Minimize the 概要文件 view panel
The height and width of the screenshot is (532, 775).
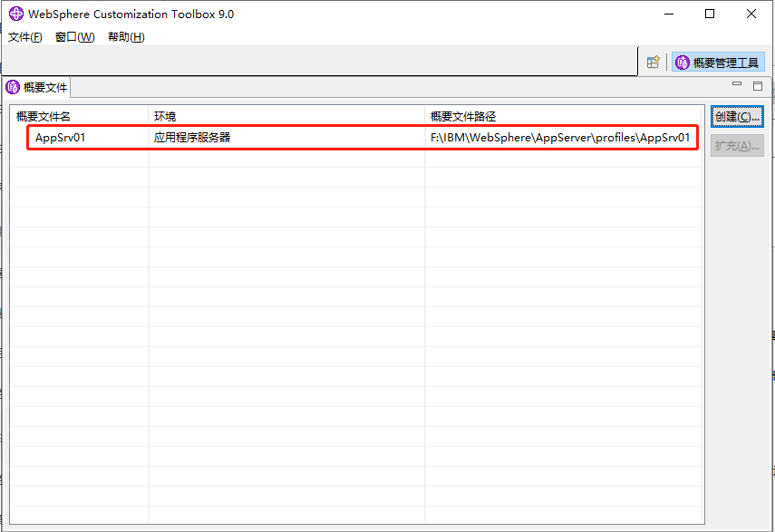point(736,84)
